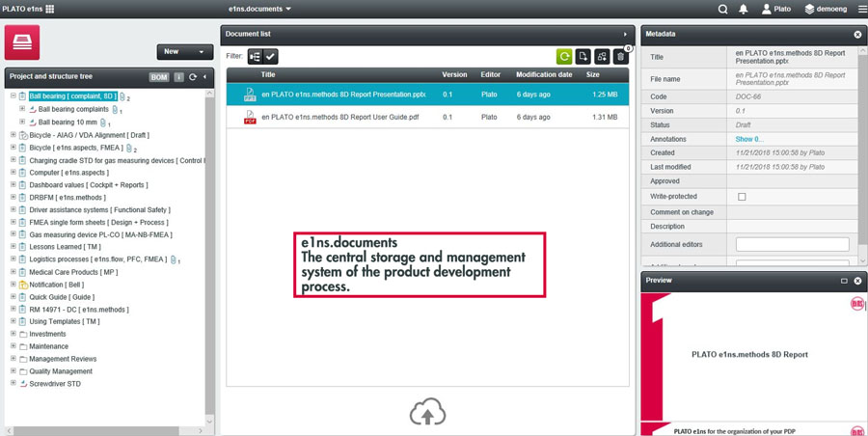Refresh the project and structure tree
The width and height of the screenshot is (868, 436).
point(193,77)
